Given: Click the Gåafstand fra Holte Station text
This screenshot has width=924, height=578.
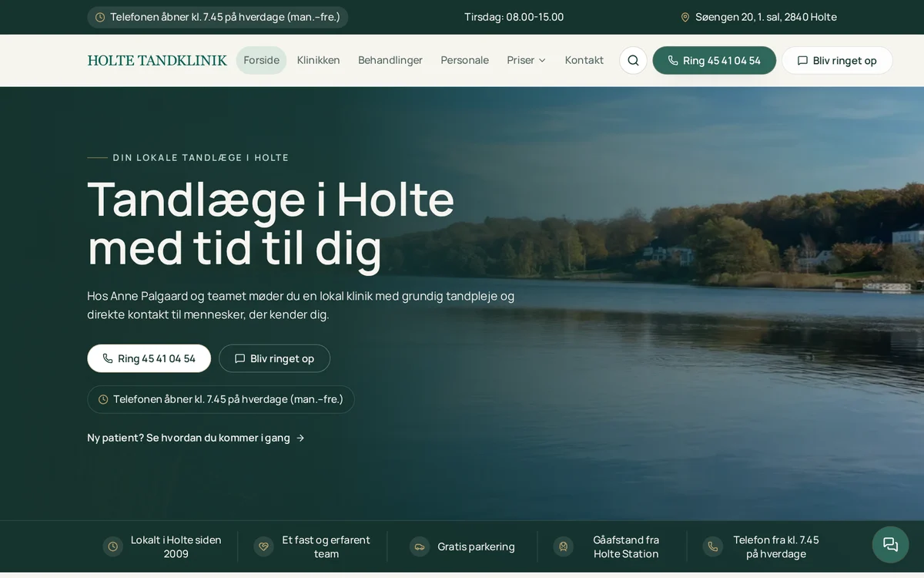Looking at the screenshot, I should (x=626, y=546).
